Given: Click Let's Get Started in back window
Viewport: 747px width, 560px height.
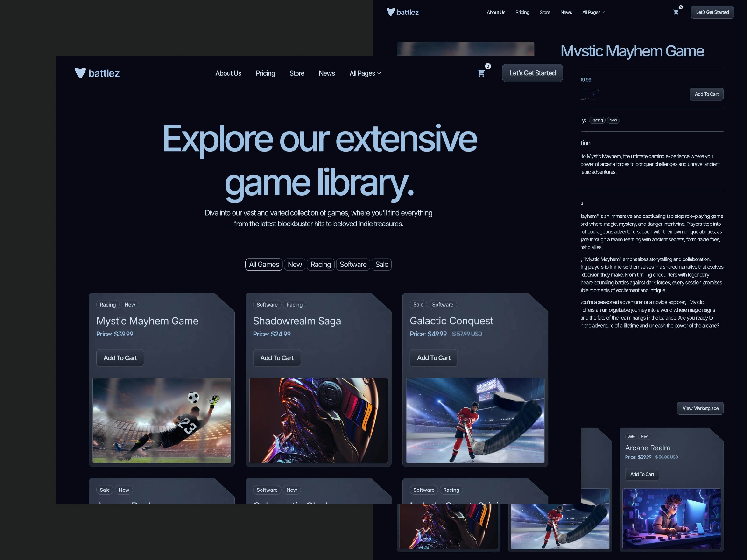Looking at the screenshot, I should [712, 12].
